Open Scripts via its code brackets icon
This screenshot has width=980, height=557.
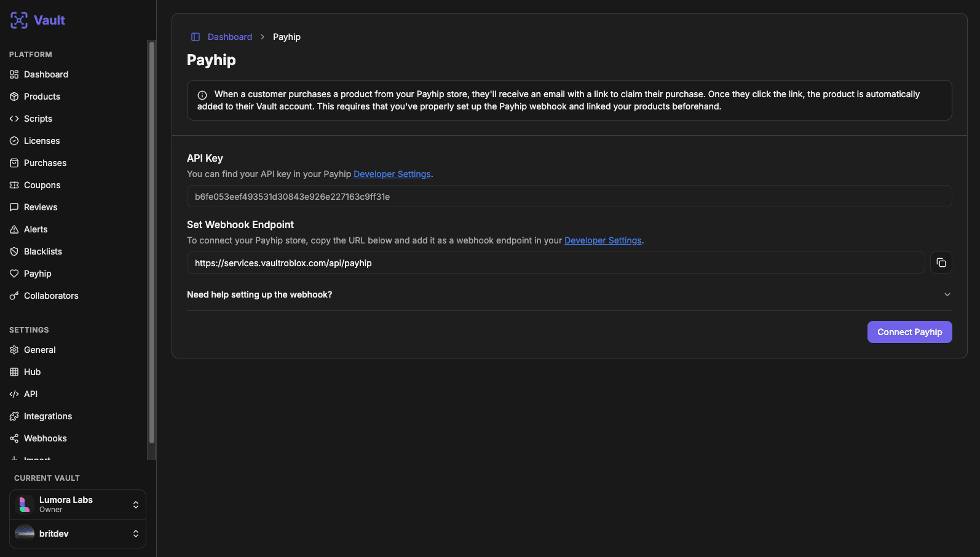(14, 119)
